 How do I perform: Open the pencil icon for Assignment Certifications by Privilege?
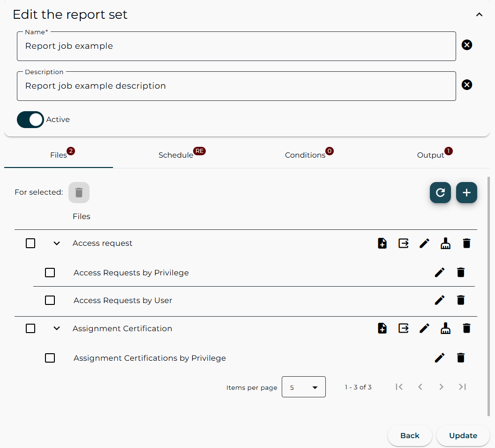[440, 357]
